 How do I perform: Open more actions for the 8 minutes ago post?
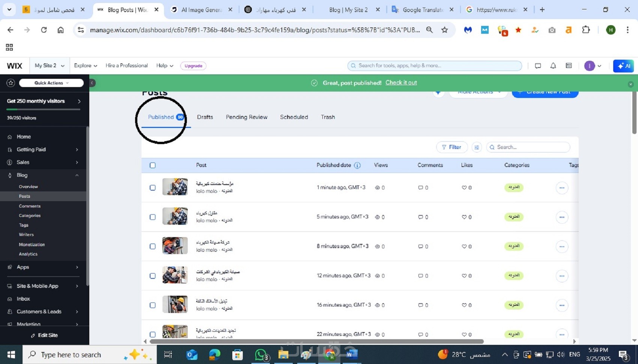click(x=562, y=247)
